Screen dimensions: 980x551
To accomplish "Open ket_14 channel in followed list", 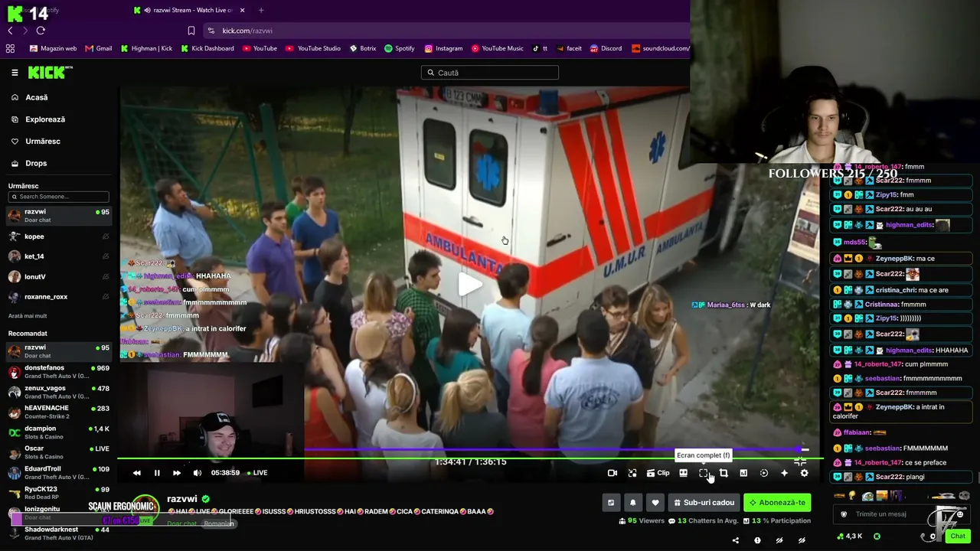I will point(59,256).
